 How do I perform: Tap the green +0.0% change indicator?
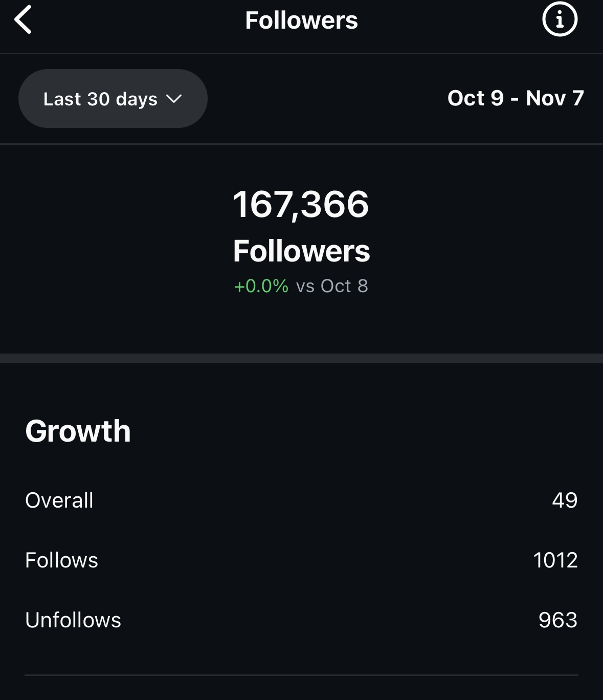point(261,286)
